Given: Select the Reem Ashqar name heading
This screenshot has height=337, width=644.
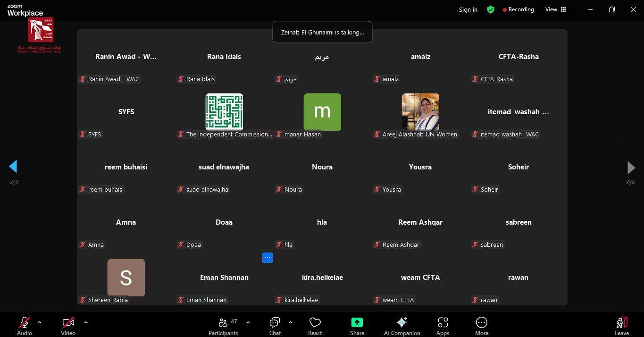Looking at the screenshot, I should click(420, 222).
